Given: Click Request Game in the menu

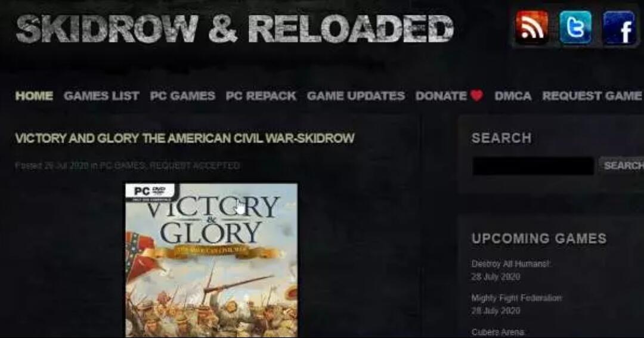Looking at the screenshot, I should pyautogui.click(x=592, y=96).
